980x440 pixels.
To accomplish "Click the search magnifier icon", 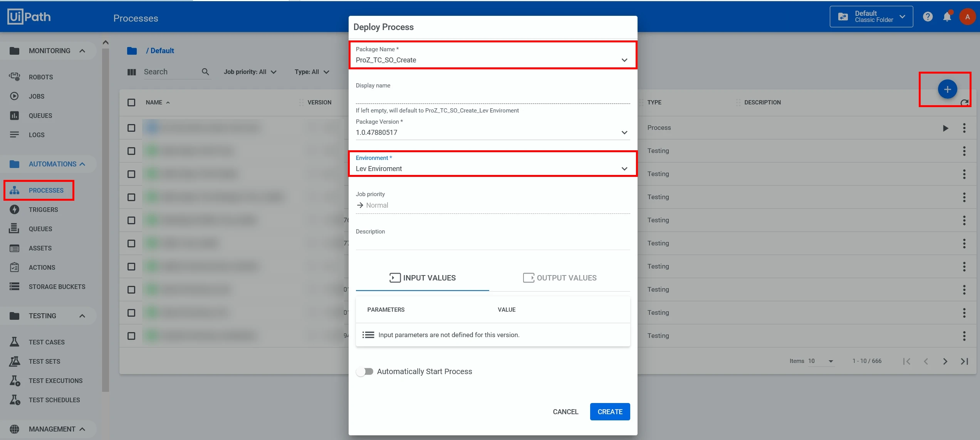I will tap(205, 72).
